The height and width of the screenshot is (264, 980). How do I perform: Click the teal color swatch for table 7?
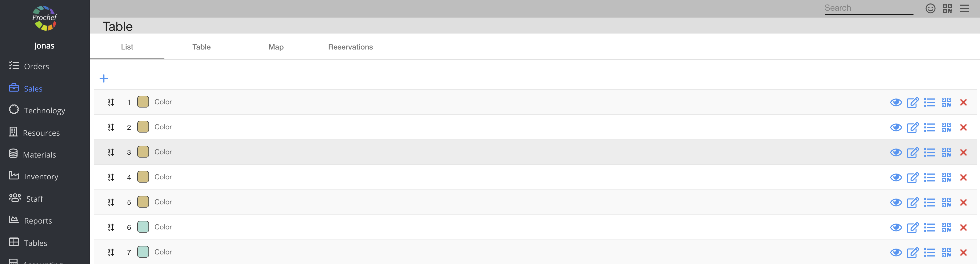pyautogui.click(x=143, y=252)
